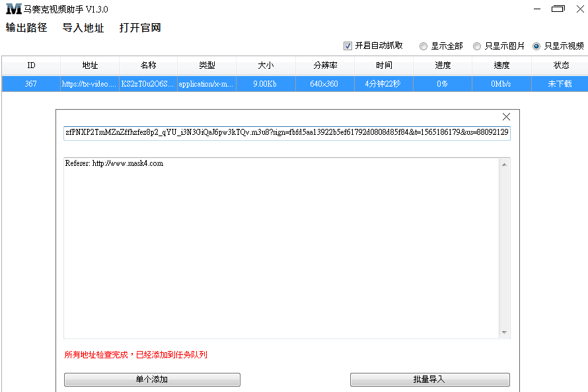Open the 输出路径 menu
The image size is (588, 392).
(26, 27)
